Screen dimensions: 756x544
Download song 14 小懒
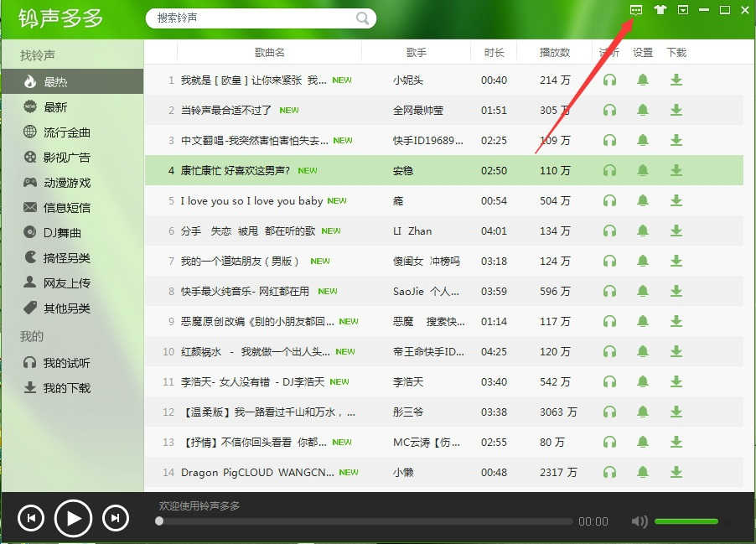[x=676, y=472]
